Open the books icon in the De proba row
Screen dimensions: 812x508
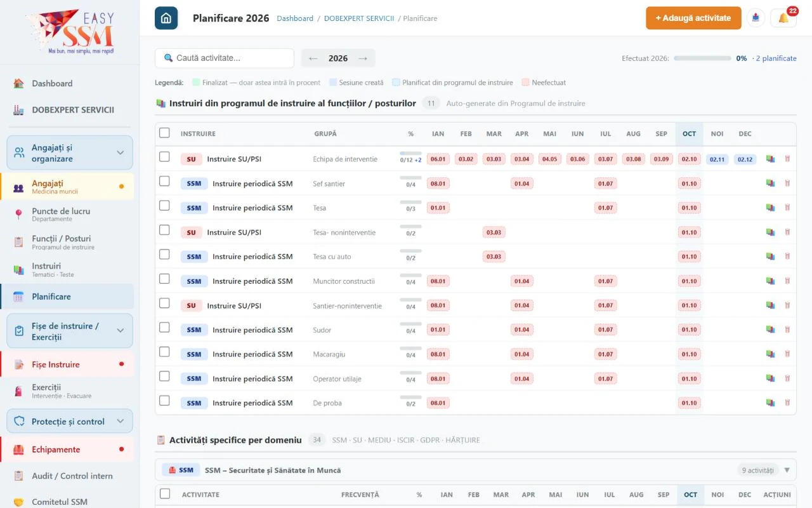[770, 403]
